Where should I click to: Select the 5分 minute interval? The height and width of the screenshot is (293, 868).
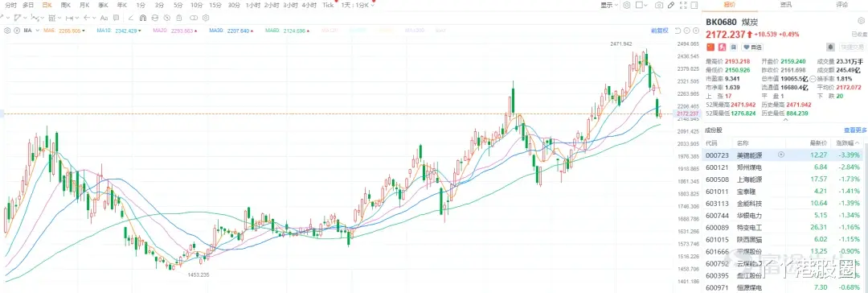click(x=178, y=5)
